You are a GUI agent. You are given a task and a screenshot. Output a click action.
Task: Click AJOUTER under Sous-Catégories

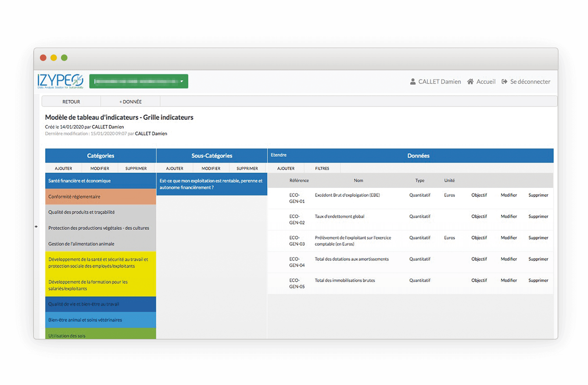[175, 168]
